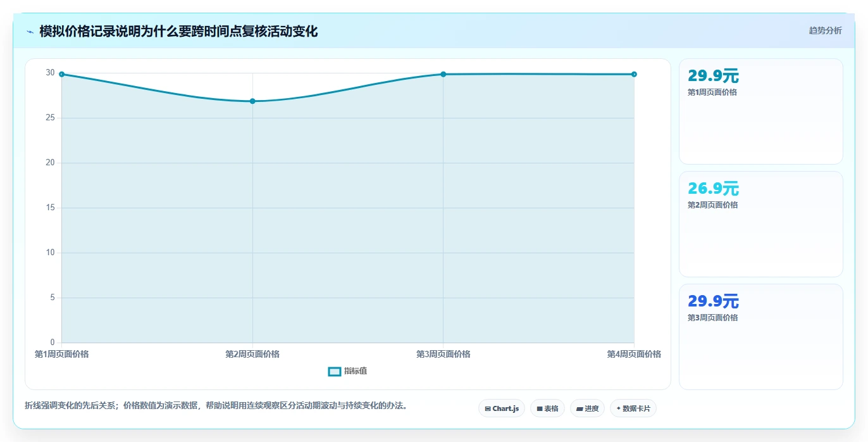This screenshot has height=442, width=868.
Task: Open the 29.9元 第1周页面价格 card
Action: 761,111
